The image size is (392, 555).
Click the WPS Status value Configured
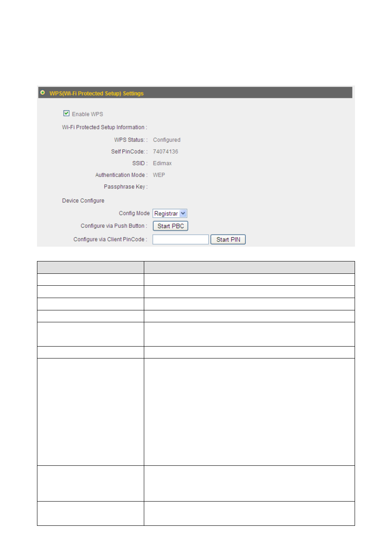[166, 140]
